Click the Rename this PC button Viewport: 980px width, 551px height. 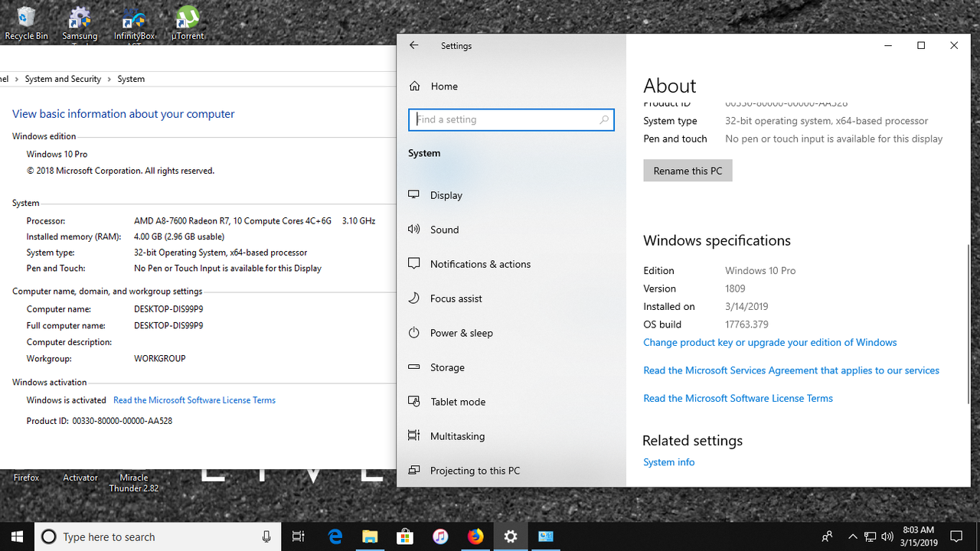[687, 170]
